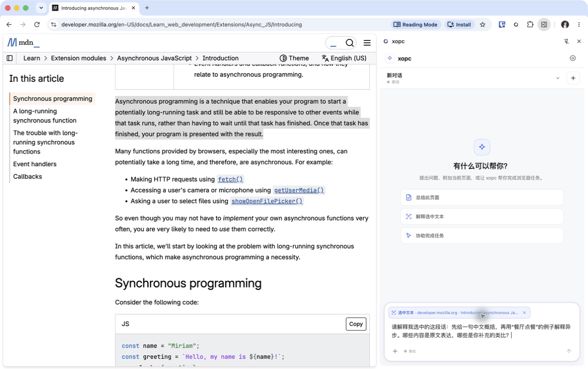The width and height of the screenshot is (588, 369).
Task: Jump to Event handlers section
Action: (35, 164)
